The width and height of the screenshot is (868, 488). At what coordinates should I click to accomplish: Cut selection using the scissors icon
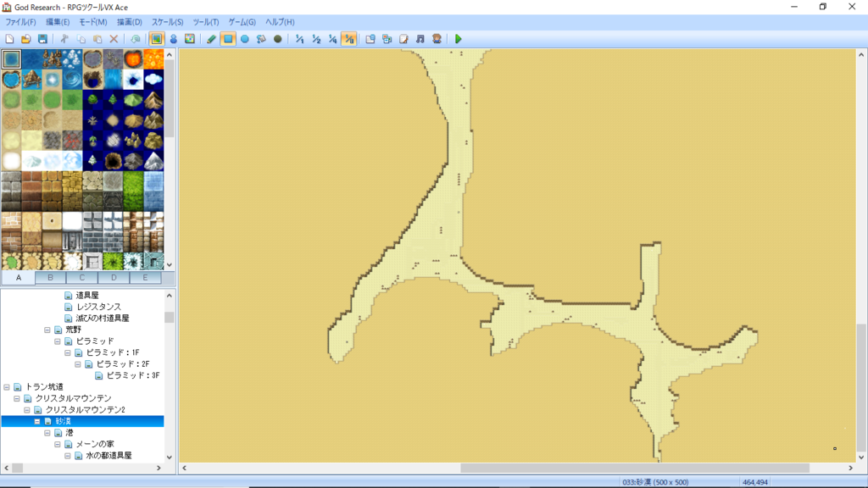pos(64,39)
